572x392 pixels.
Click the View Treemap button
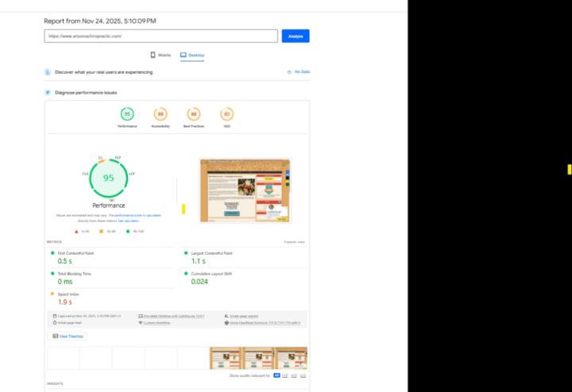(x=68, y=336)
